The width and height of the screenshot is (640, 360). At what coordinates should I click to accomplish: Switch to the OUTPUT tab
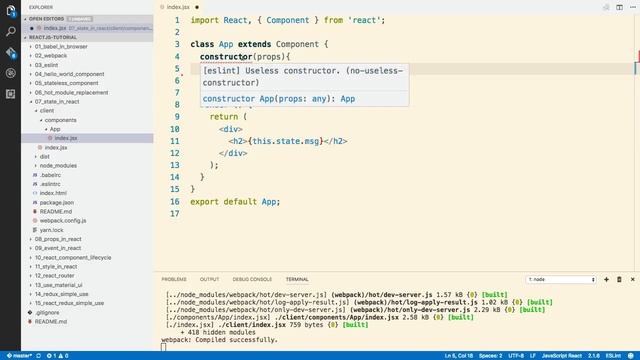click(x=209, y=279)
